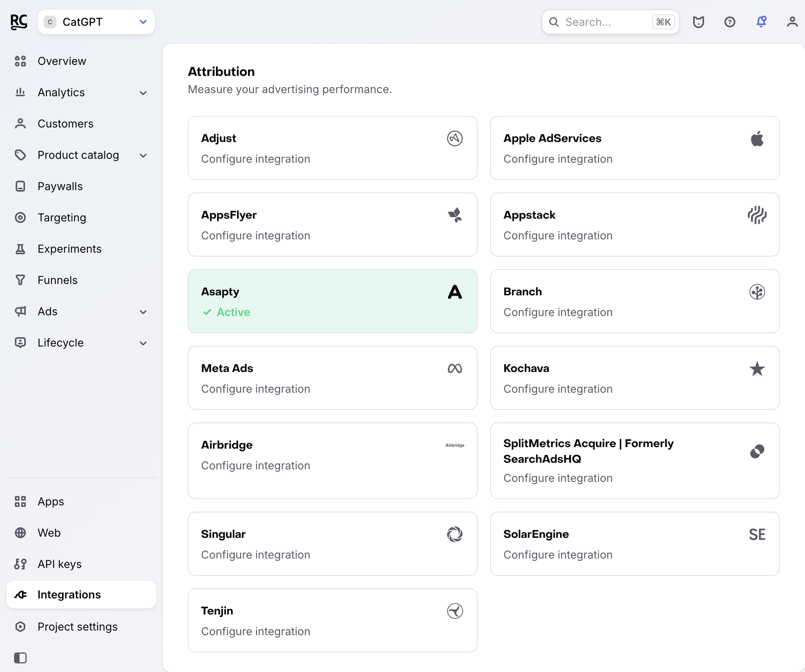This screenshot has width=805, height=672.
Task: Click the Active status on Asapty
Action: tap(226, 312)
